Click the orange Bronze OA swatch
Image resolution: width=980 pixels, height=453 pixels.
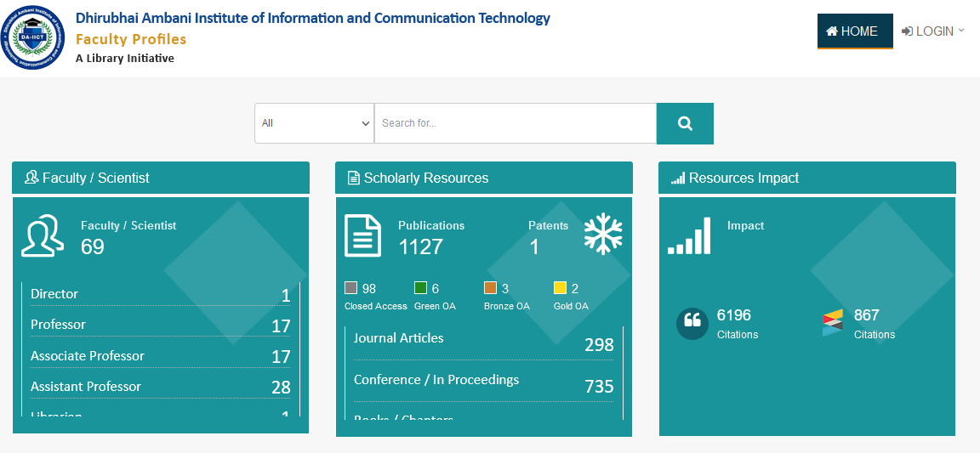click(x=491, y=288)
